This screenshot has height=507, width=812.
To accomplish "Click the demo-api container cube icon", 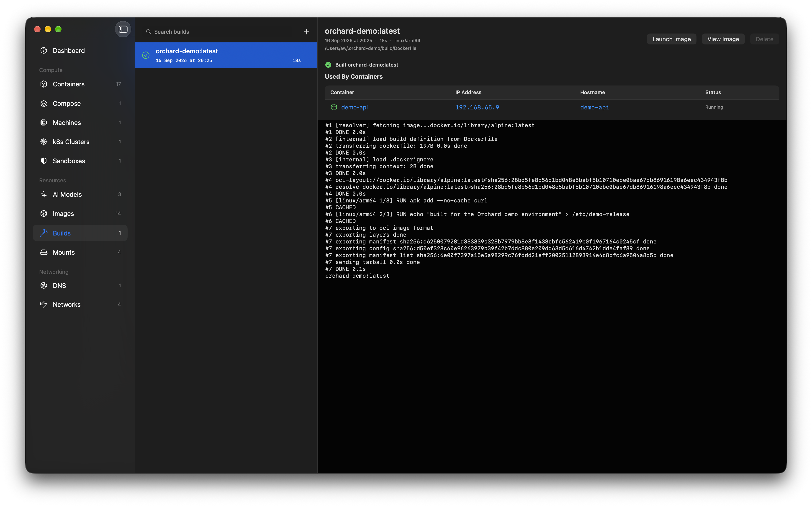I will pyautogui.click(x=334, y=107).
